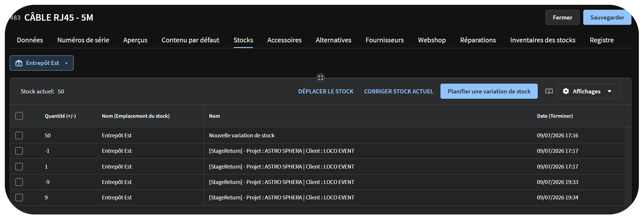This screenshot has height=219, width=644.
Task: Click the Nom (Emplacement du stock) column header
Action: click(x=135, y=116)
